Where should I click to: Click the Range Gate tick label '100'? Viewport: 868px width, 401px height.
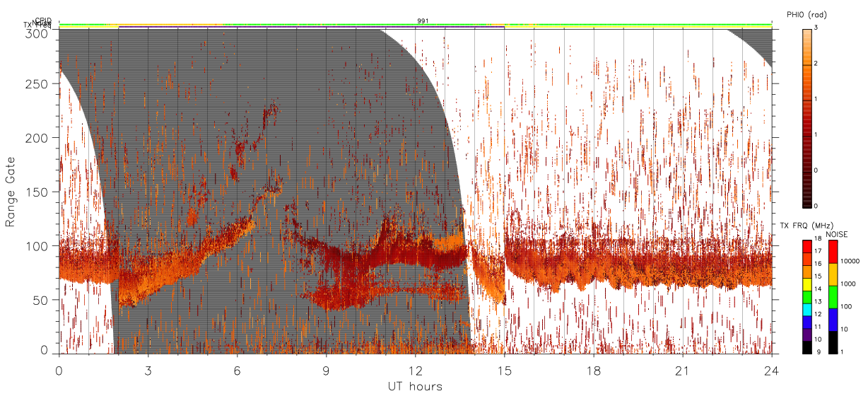coord(37,246)
